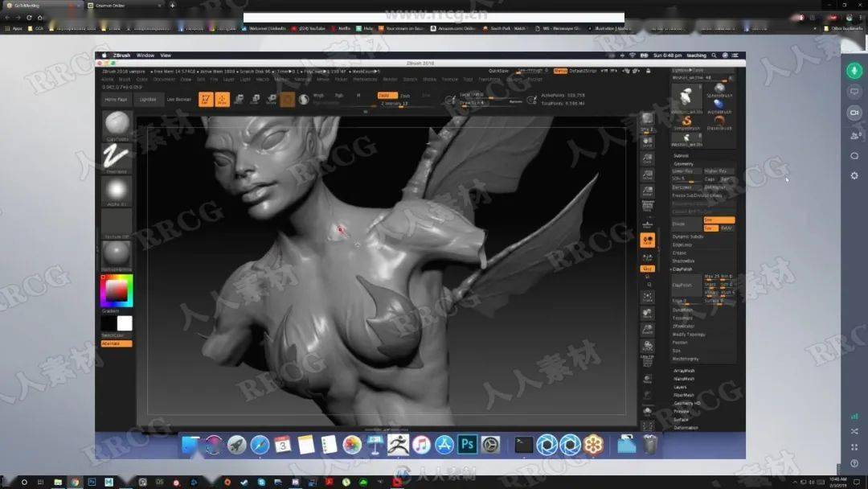Viewport: 868px width, 489px height.
Task: Select the Move transform icon in top shelf
Action: 240,99
